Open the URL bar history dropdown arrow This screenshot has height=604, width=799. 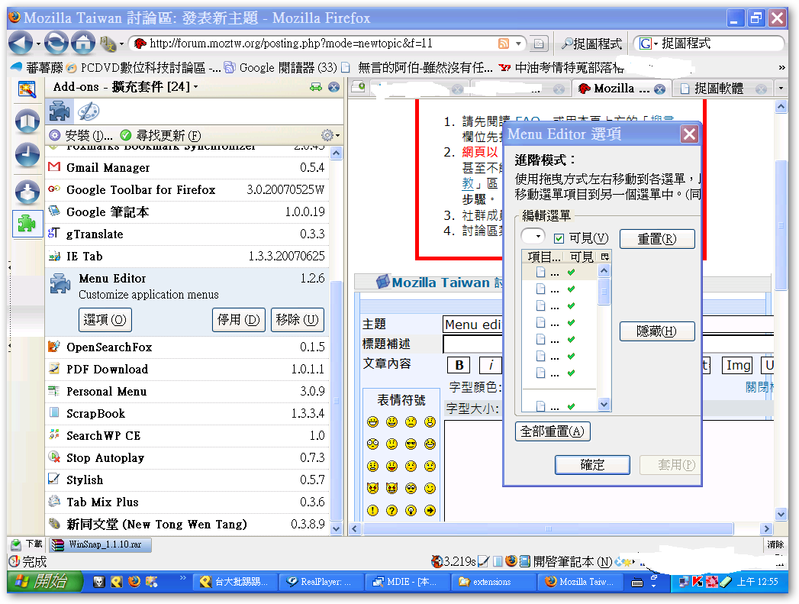(518, 44)
